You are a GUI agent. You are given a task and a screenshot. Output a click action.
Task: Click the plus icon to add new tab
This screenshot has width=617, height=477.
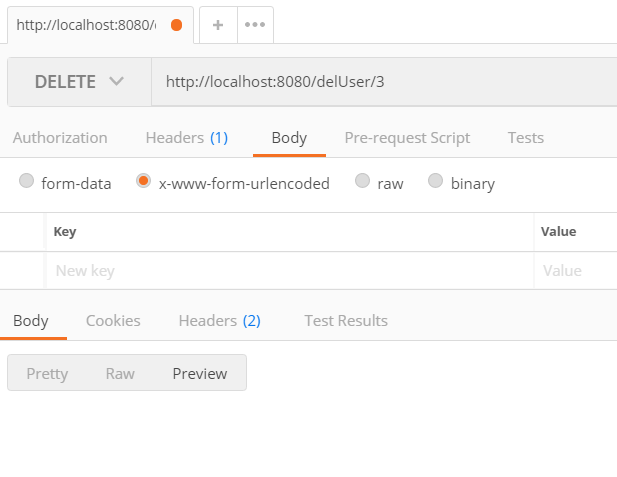[x=218, y=25]
